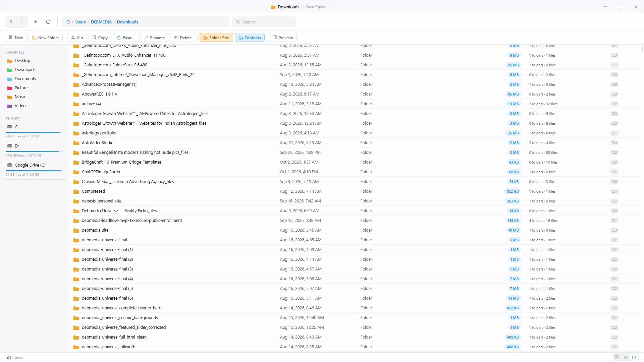Select debmedia_universe_cosmic_backgrounds folder
This screenshot has width=644, height=362.
click(356, 318)
